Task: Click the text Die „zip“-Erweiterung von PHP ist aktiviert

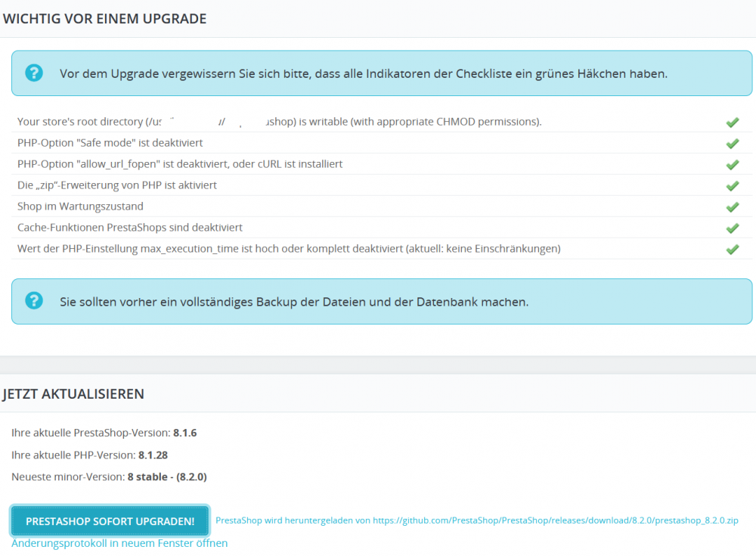Action: point(117,185)
